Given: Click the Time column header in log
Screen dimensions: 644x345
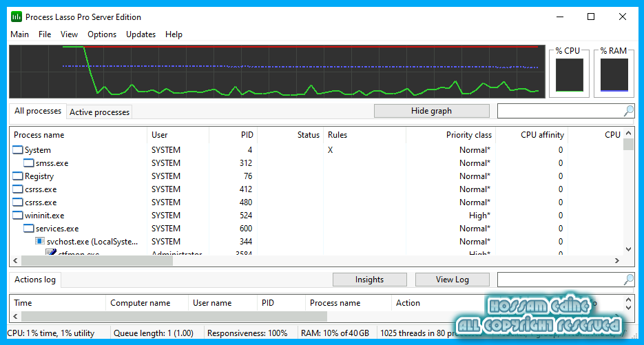Looking at the screenshot, I should coord(58,303).
